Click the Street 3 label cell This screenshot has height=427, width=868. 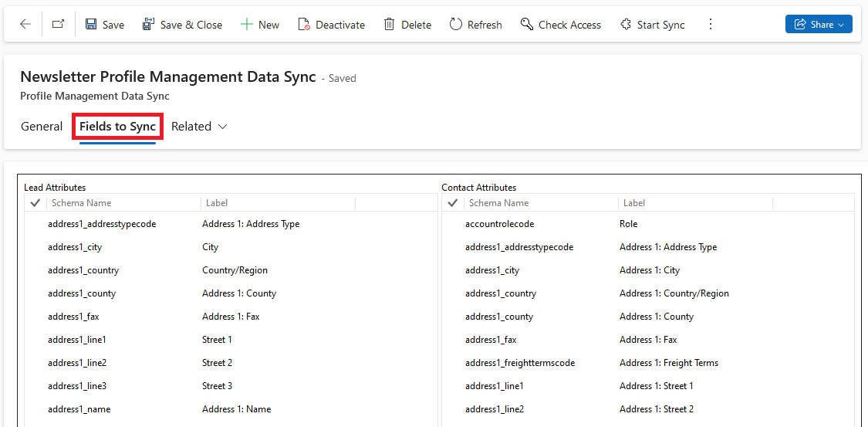pyautogui.click(x=217, y=386)
